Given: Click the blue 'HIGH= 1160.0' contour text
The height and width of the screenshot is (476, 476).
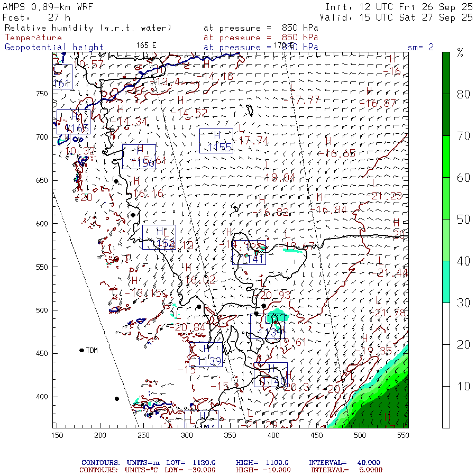Looking at the screenshot, I should pos(262,463).
